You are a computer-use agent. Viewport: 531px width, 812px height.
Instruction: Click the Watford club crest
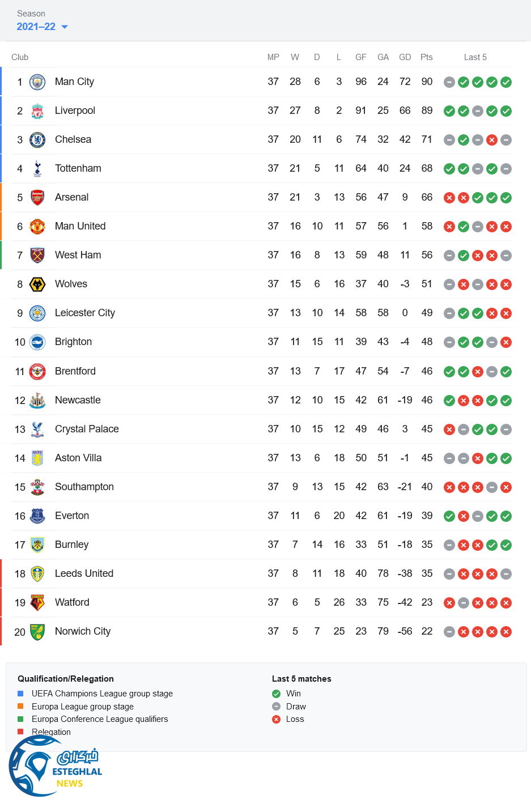(37, 603)
